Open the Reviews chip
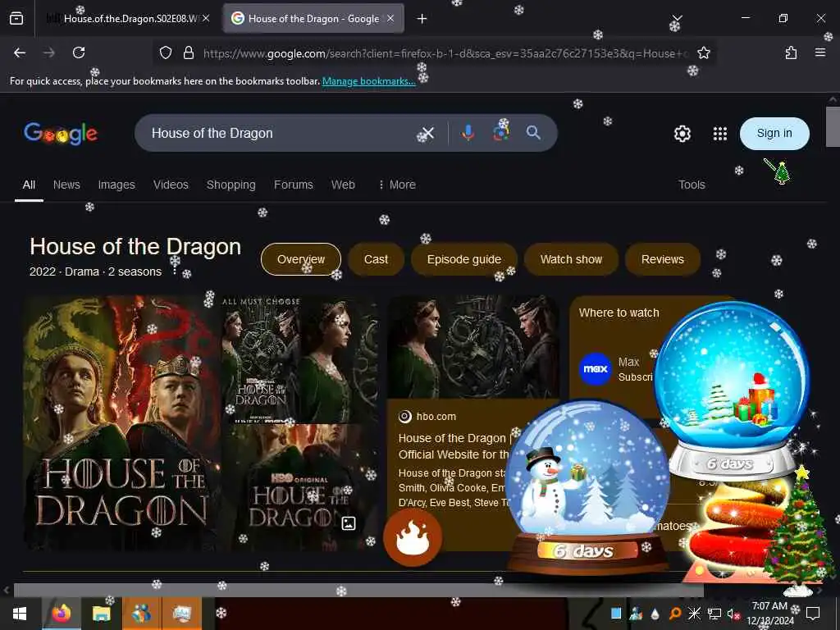Viewport: 840px width, 630px height. click(x=663, y=259)
